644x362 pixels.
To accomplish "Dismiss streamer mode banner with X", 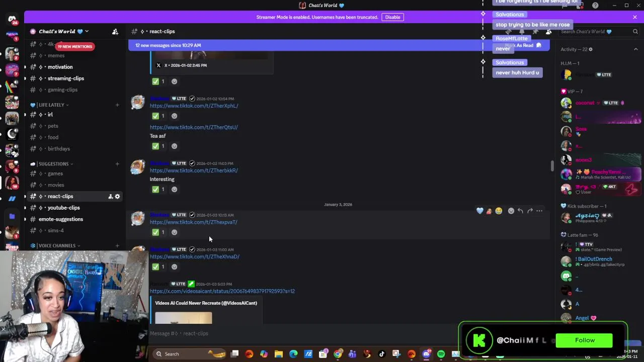I will [x=635, y=17].
